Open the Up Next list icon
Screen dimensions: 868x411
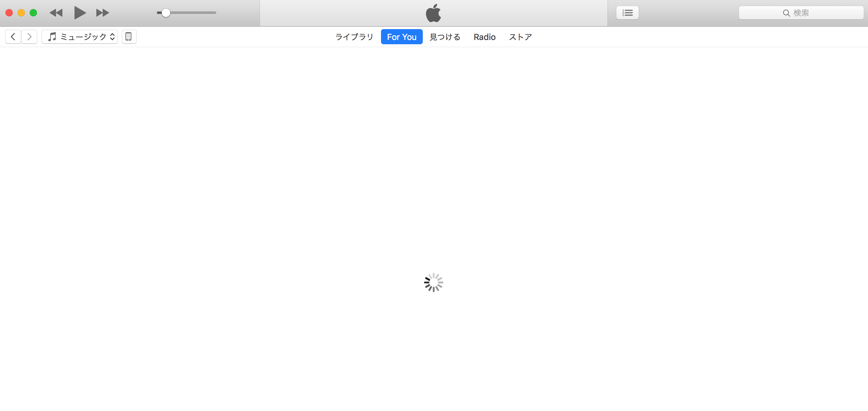(x=627, y=13)
